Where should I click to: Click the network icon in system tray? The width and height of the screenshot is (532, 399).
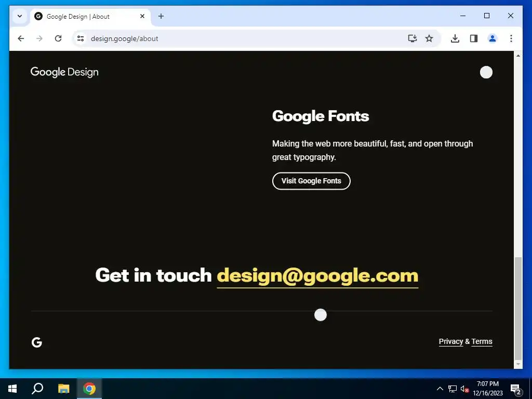pyautogui.click(x=453, y=389)
